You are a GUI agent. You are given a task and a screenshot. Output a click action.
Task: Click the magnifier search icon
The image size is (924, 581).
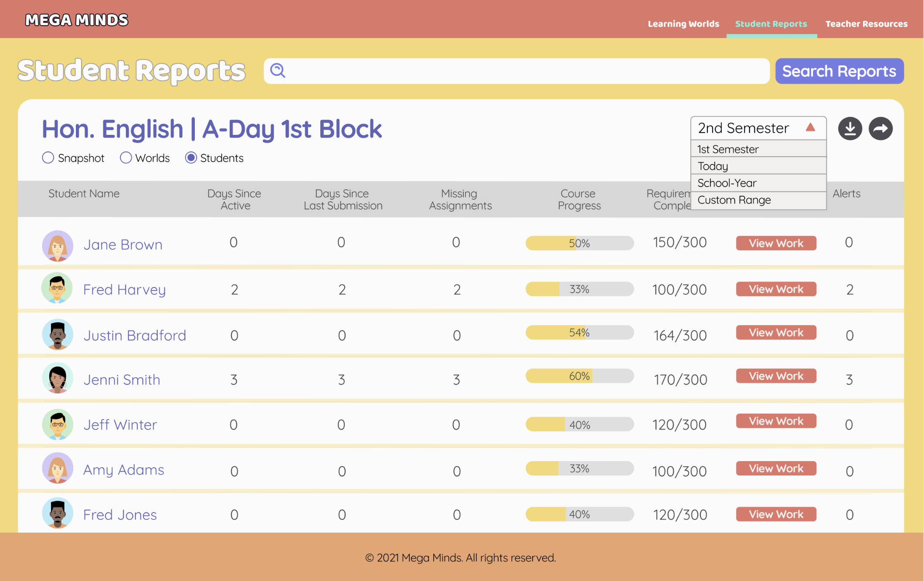[278, 70]
